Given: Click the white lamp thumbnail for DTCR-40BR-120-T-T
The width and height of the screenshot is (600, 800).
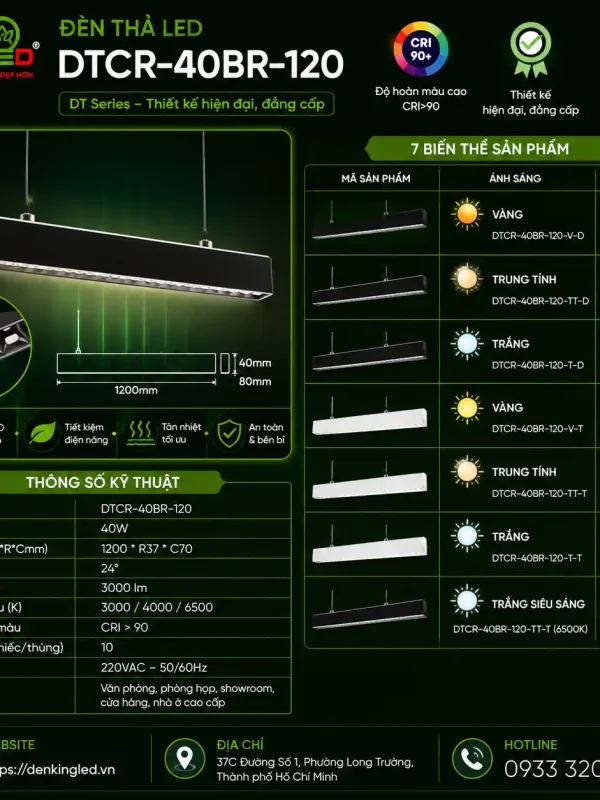Looking at the screenshot, I should pos(369,544).
